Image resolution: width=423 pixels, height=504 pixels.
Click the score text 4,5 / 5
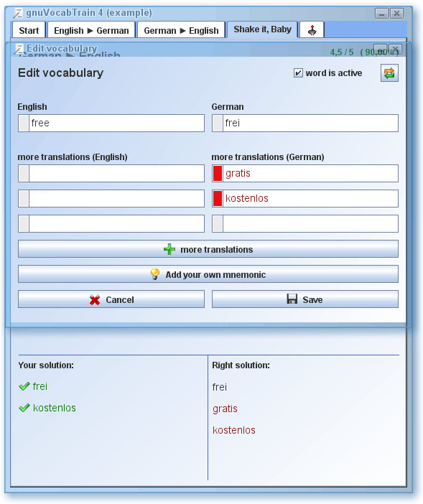pyautogui.click(x=342, y=52)
